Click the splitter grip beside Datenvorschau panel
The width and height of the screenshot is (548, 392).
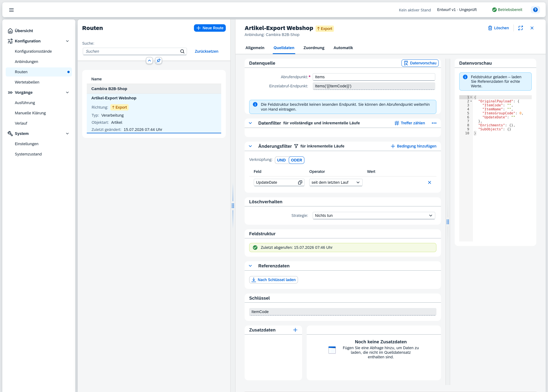(x=448, y=222)
